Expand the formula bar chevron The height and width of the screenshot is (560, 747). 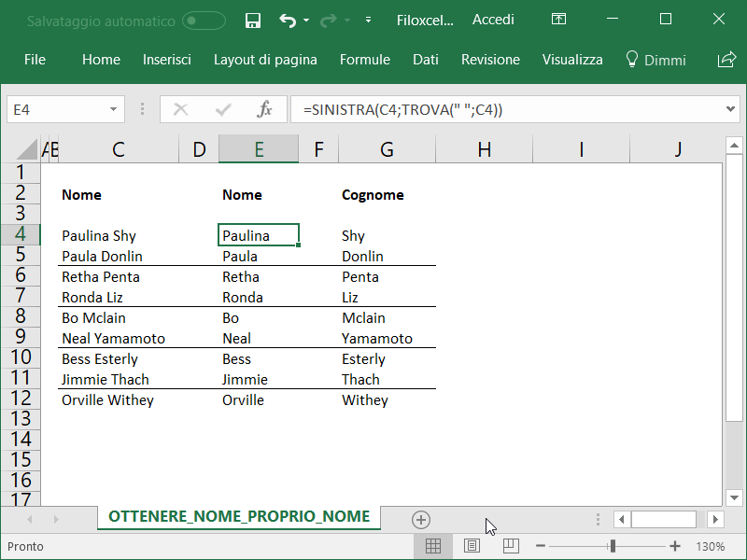point(730,109)
